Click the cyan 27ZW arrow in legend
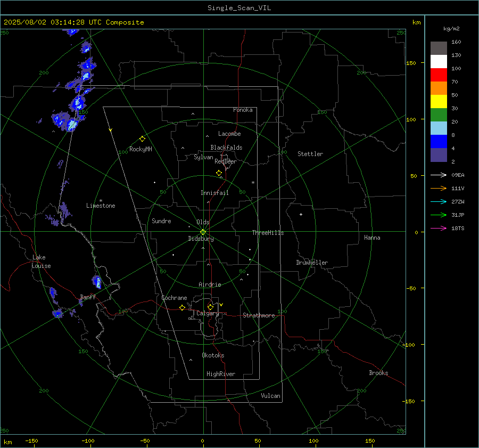The image size is (479, 448). pyautogui.click(x=439, y=201)
